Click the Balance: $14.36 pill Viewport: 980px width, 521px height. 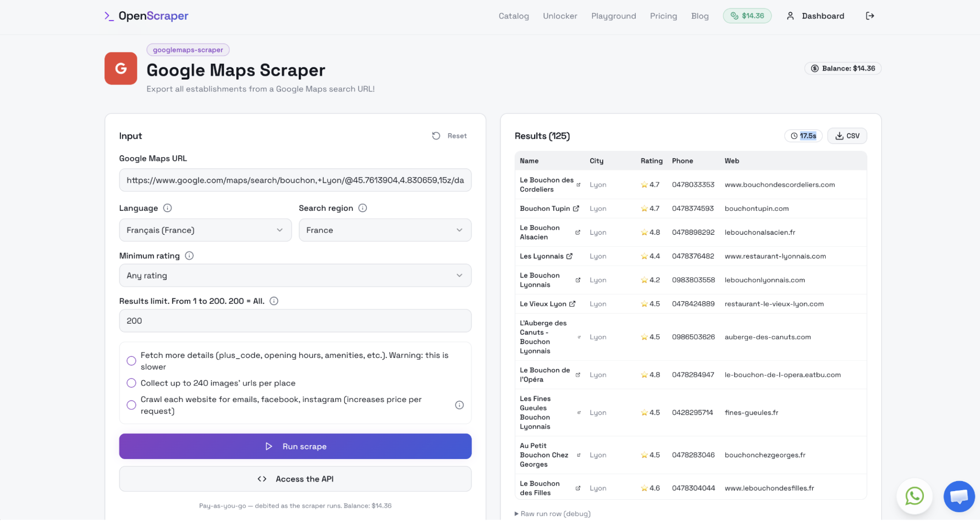tap(843, 68)
